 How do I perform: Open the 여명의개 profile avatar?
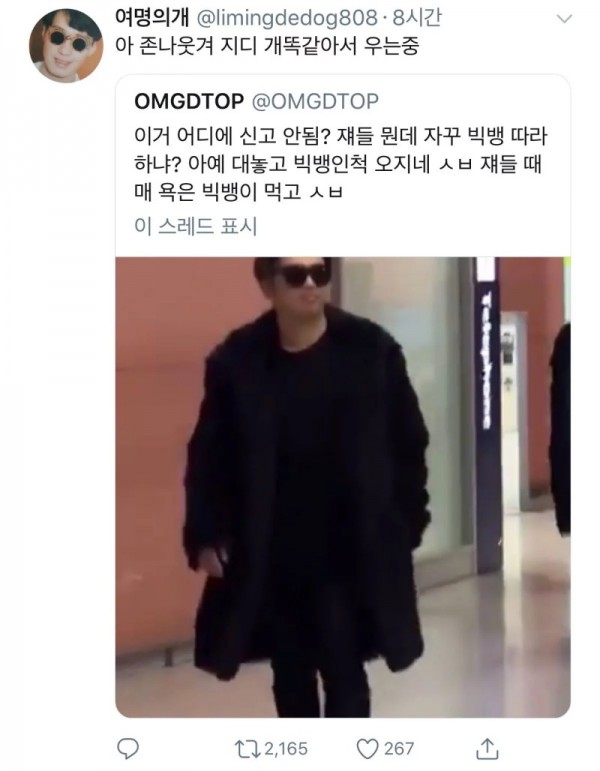[x=66, y=45]
